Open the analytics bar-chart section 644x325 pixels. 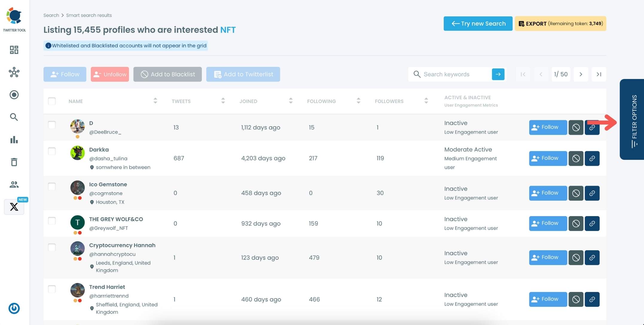[14, 139]
